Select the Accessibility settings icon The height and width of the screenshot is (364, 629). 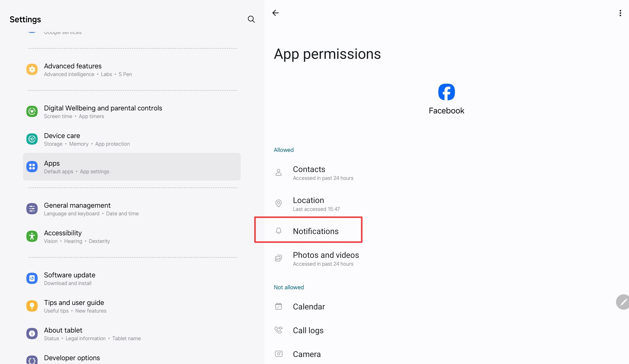(x=32, y=236)
